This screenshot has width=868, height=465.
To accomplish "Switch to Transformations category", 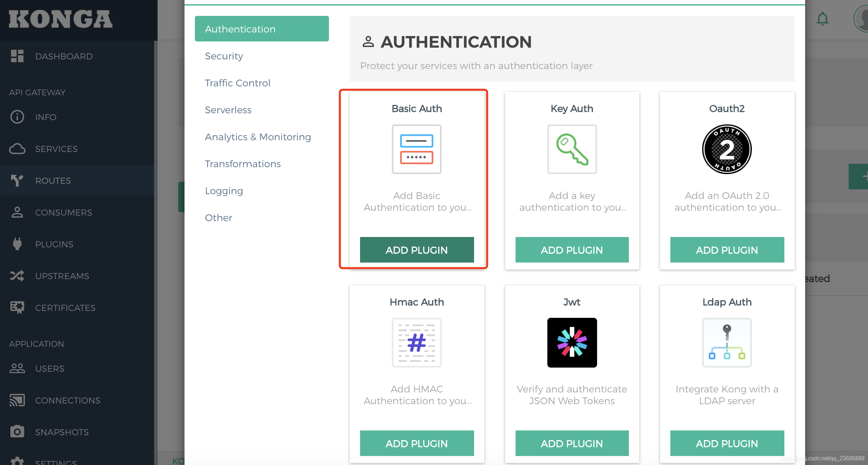I will (262, 163).
